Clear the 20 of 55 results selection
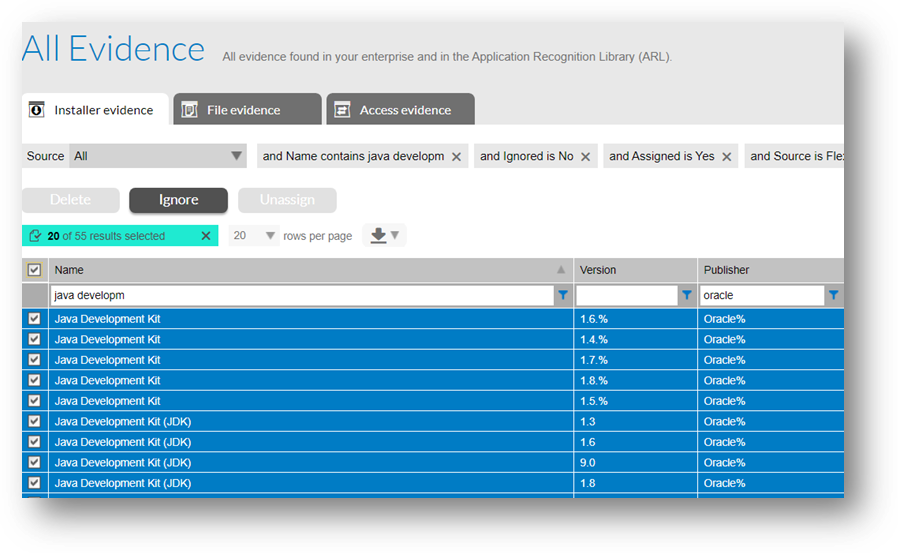The image size is (898, 553). pos(206,236)
